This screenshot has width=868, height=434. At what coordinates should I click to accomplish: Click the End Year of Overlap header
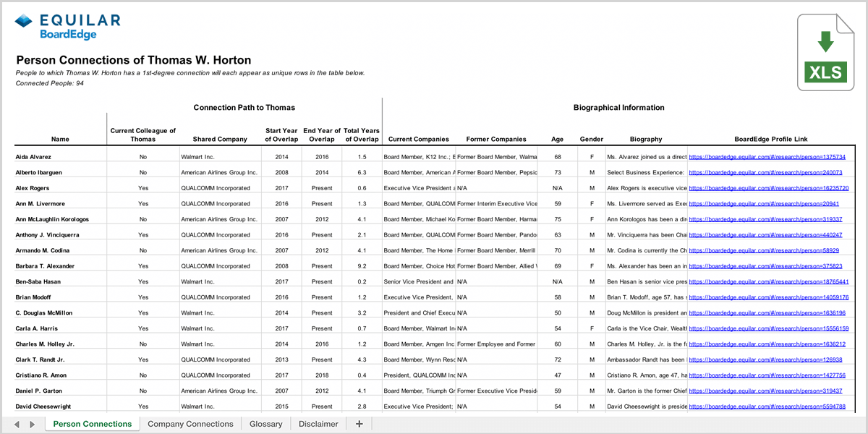tap(322, 135)
